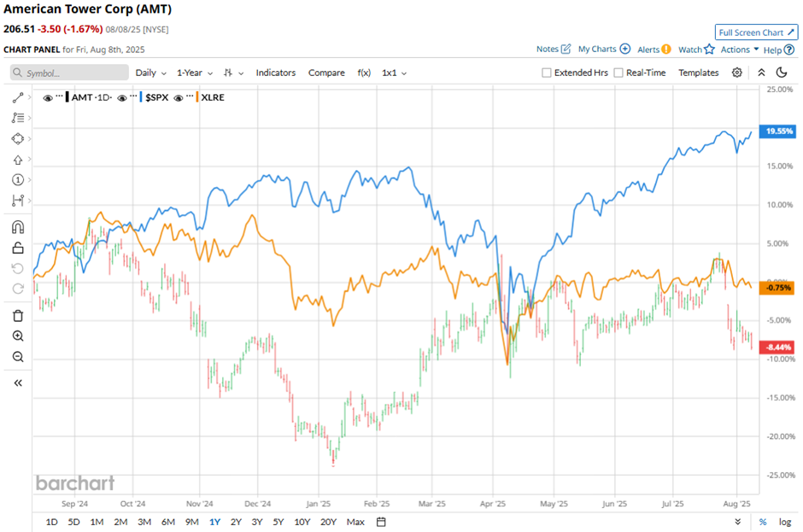Select the 6M time range
This screenshot has height=532, width=803.
pos(168,522)
